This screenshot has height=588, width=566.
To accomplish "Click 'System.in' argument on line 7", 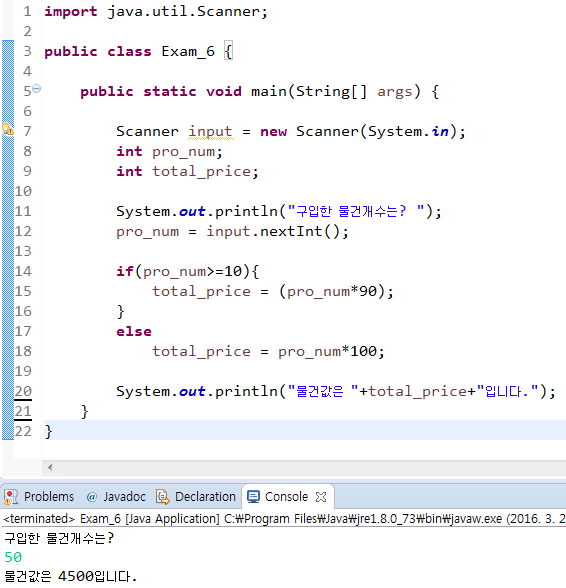I will tap(408, 131).
